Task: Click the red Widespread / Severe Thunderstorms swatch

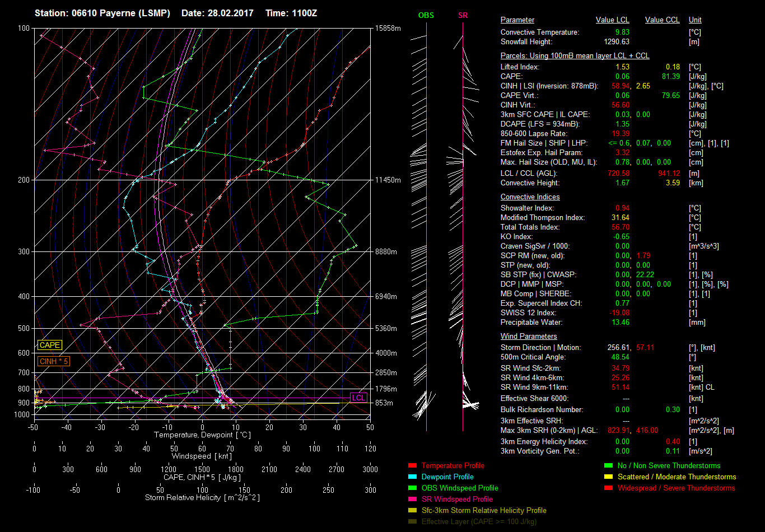Action: (608, 488)
